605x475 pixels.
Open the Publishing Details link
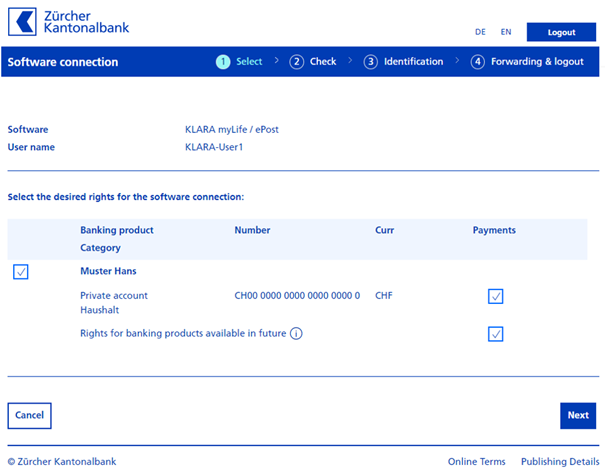(x=560, y=461)
